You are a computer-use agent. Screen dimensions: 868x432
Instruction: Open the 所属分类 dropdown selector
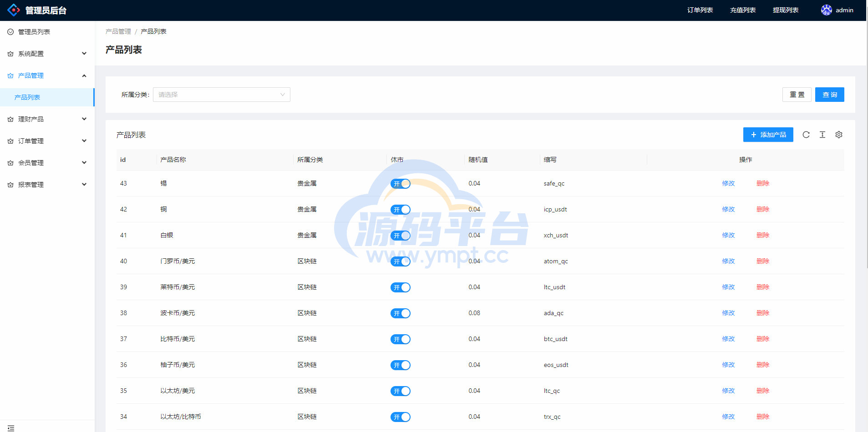coord(222,95)
